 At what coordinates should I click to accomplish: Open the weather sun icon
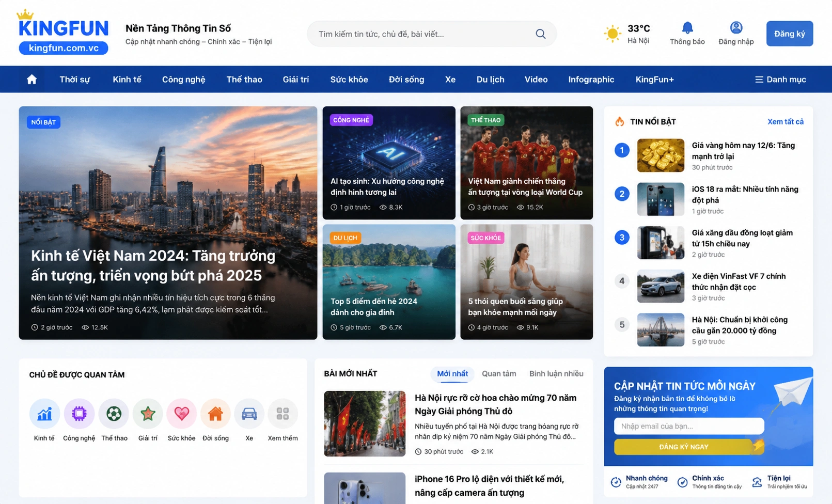point(613,34)
